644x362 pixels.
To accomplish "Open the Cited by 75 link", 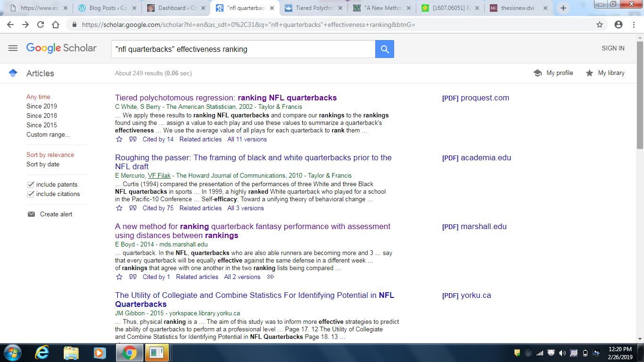I will 158,208.
